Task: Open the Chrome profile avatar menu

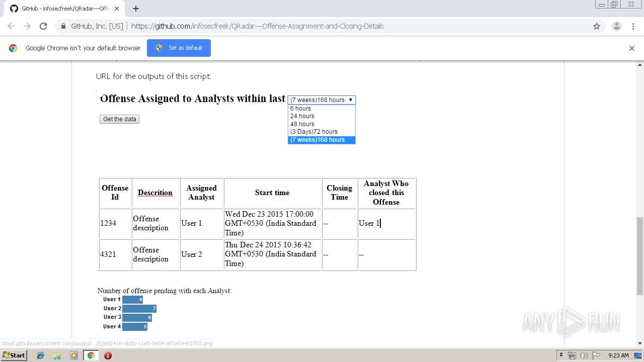Action: 616,26
